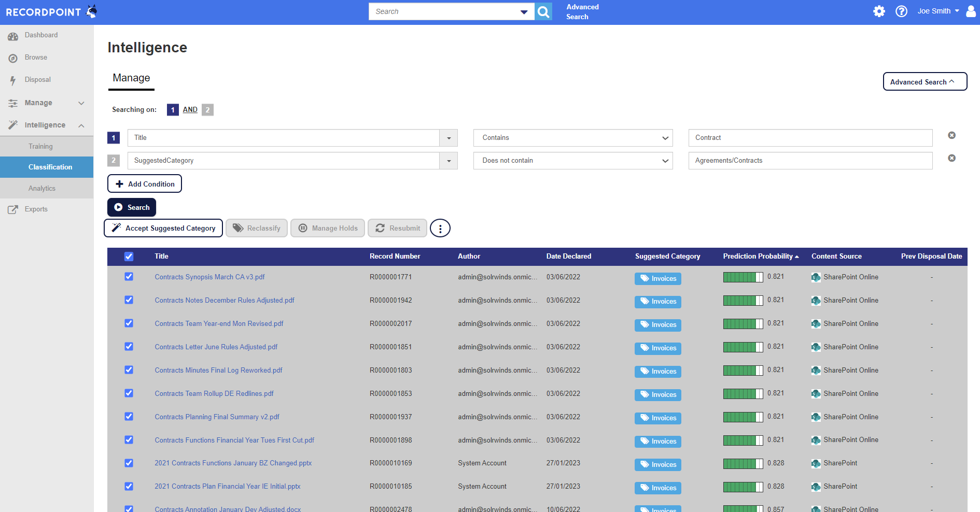This screenshot has width=980, height=512.
Task: Click the magnifier search icon button
Action: pos(543,11)
